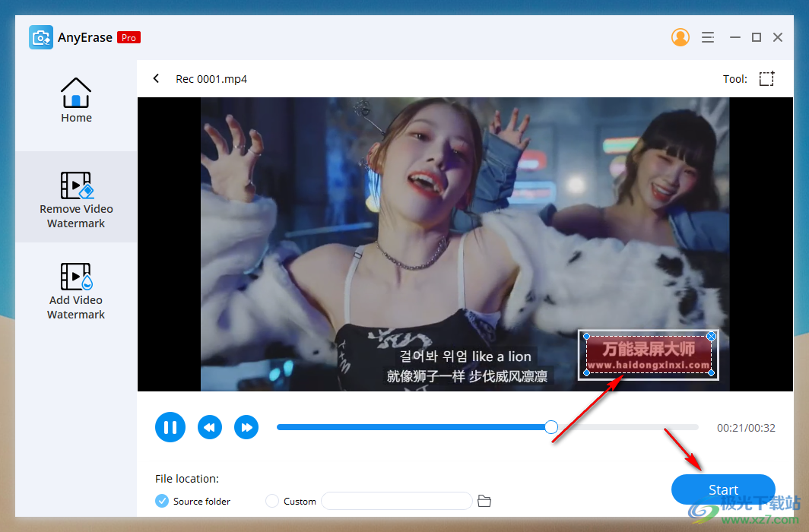
Task: Open the Home section in the sidebar
Action: click(x=76, y=100)
